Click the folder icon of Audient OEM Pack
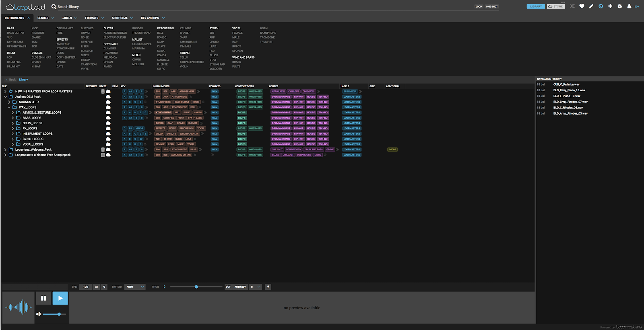The image size is (644, 330). pos(11,97)
